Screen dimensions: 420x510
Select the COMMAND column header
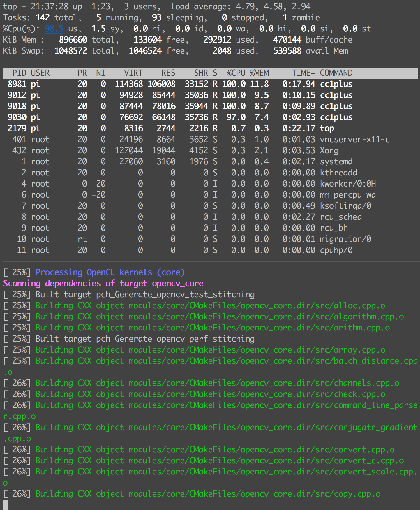pos(336,73)
